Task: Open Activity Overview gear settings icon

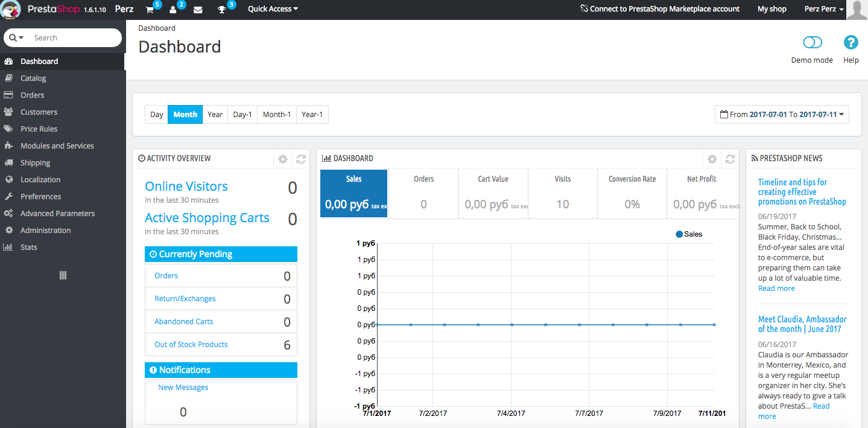Action: [283, 159]
